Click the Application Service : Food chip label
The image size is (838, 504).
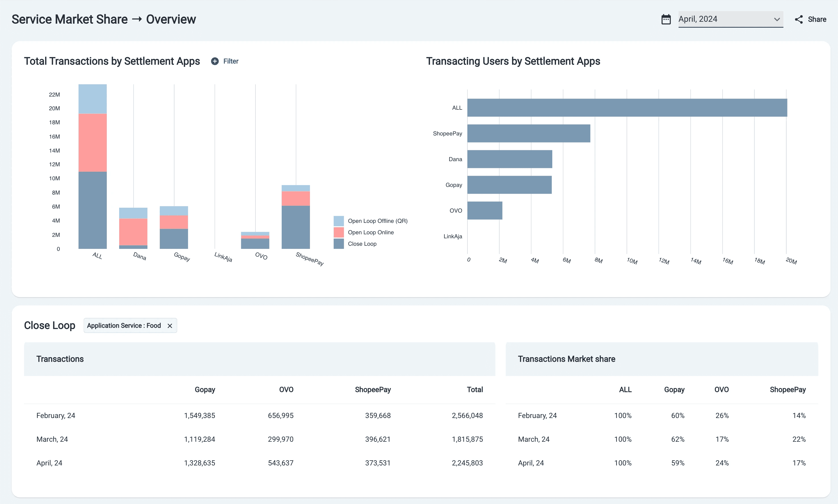coord(124,325)
